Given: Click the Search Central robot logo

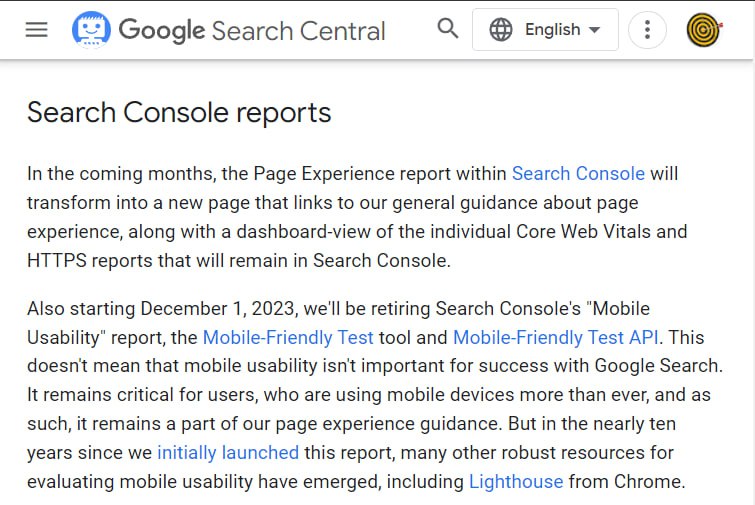Looking at the screenshot, I should pos(91,30).
